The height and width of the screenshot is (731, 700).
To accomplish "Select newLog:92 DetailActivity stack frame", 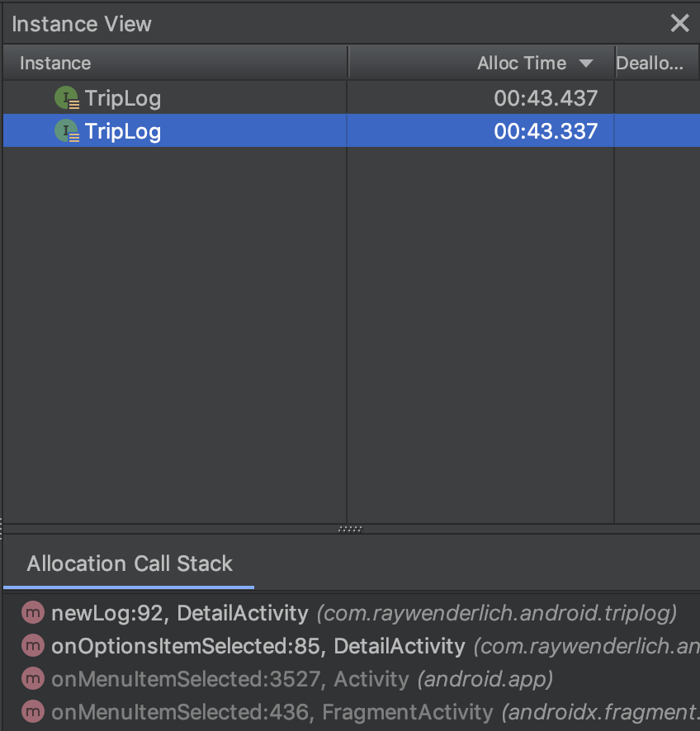I will tap(179, 613).
